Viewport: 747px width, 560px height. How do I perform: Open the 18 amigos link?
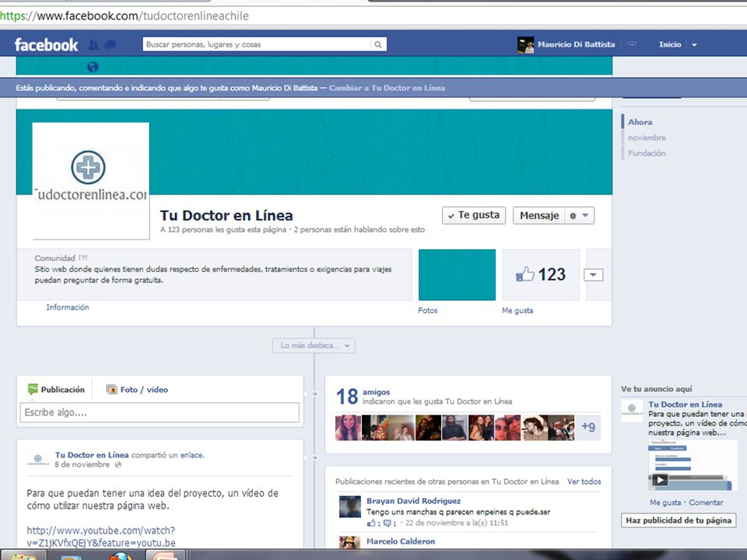click(x=376, y=392)
